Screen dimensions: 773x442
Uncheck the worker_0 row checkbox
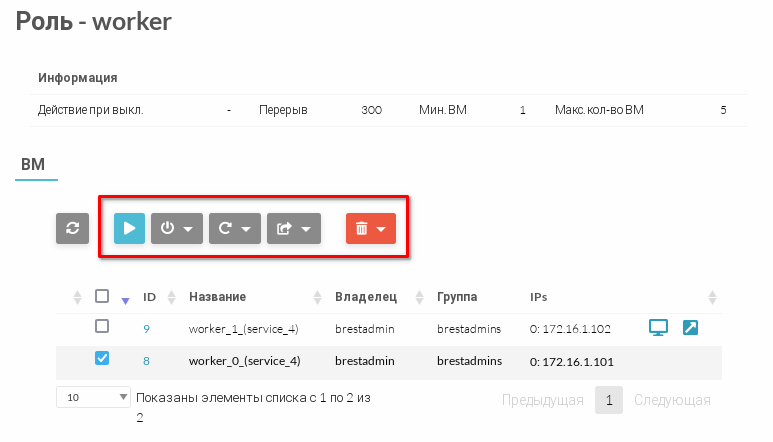tap(101, 359)
